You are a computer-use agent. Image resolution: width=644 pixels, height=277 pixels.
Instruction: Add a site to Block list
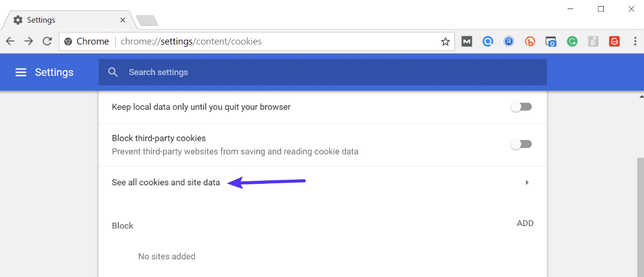tap(525, 224)
